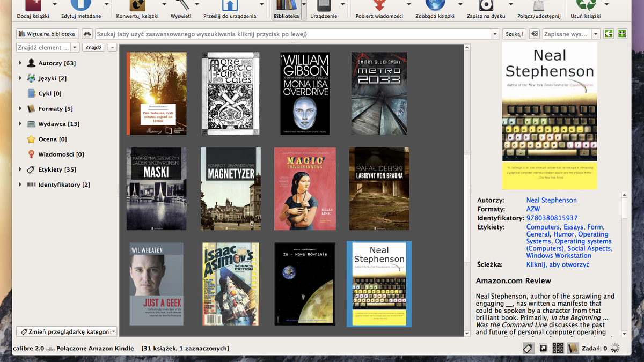Toggle the cover grid view icon

[x=558, y=348]
